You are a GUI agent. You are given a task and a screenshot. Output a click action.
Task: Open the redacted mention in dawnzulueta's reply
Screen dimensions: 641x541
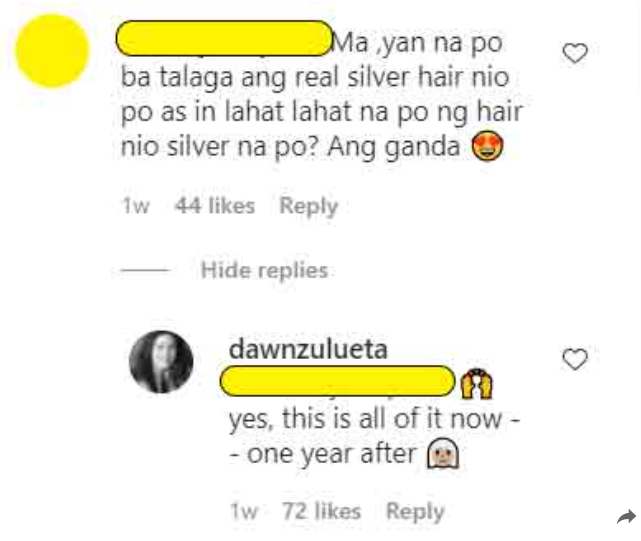338,381
